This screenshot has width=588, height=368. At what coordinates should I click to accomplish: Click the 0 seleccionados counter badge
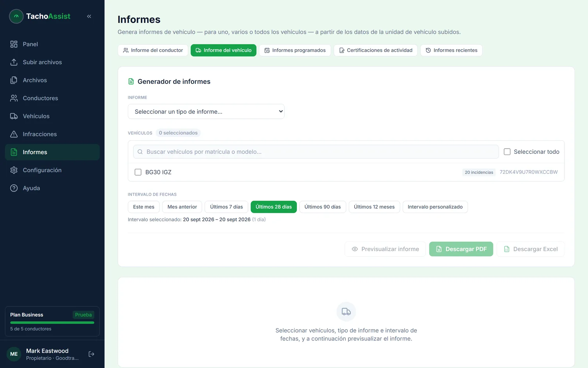(x=178, y=133)
